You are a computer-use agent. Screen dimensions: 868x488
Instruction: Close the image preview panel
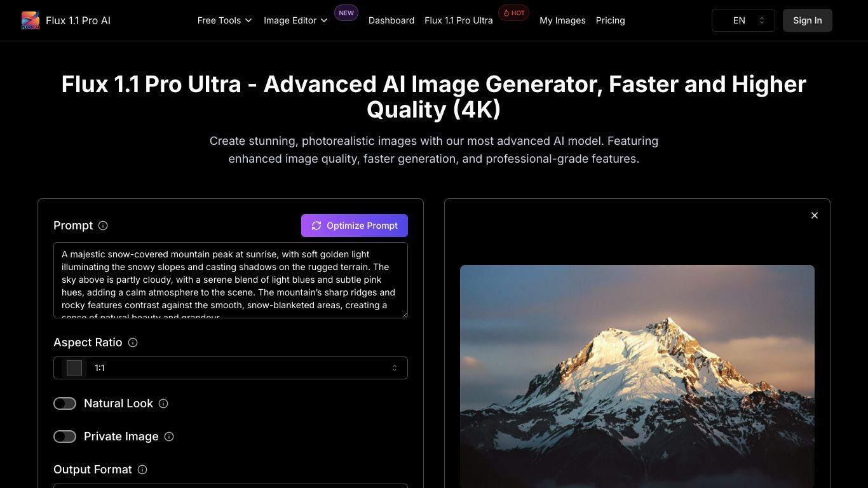point(815,215)
